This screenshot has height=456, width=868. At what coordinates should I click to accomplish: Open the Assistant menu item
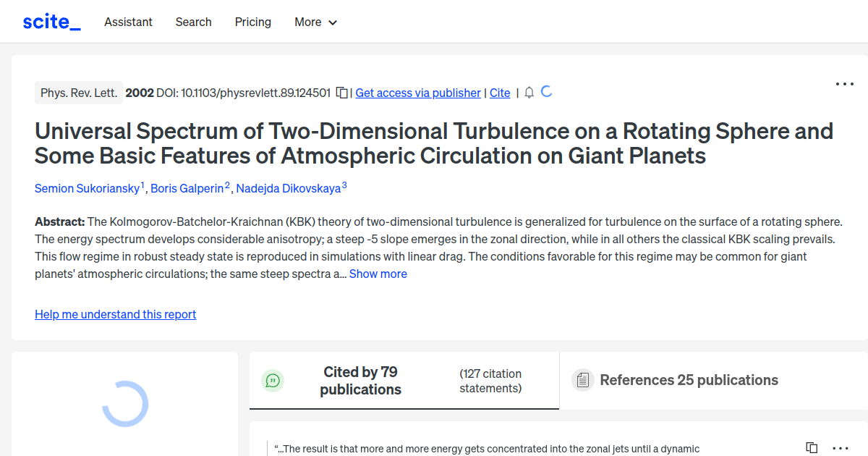pos(128,22)
